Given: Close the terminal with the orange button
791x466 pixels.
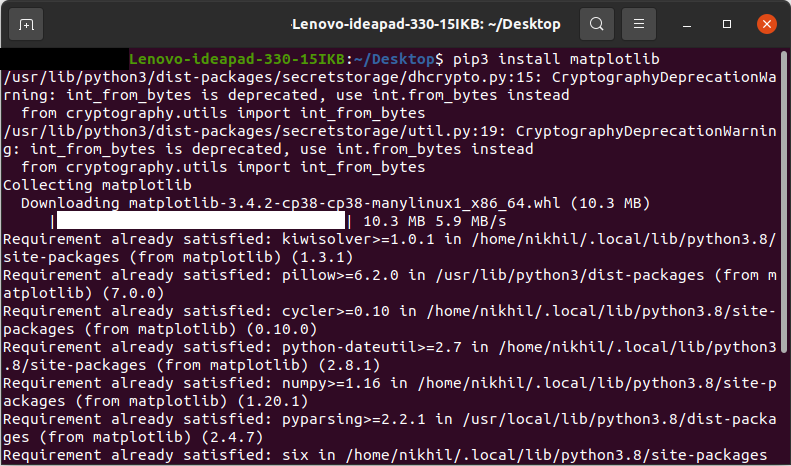Looking at the screenshot, I should (x=767, y=24).
